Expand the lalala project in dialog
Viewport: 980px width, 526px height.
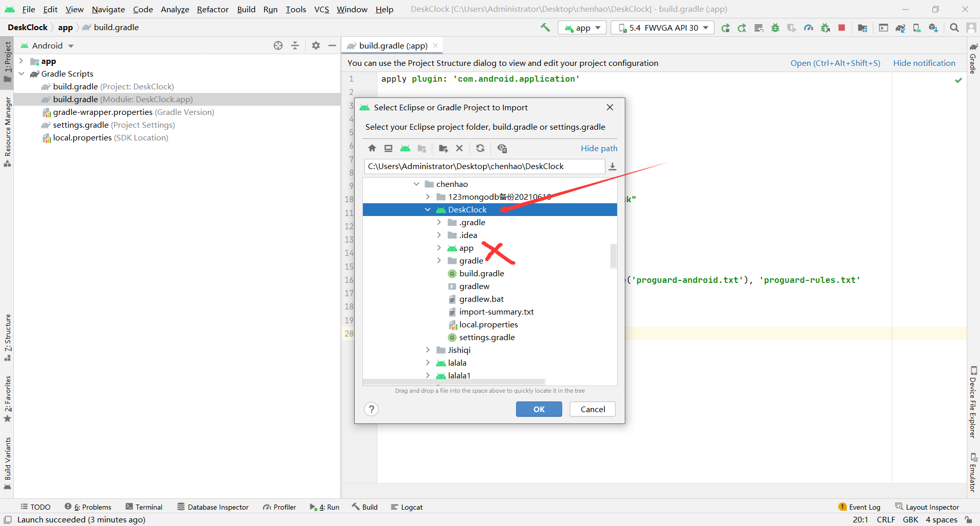(428, 363)
